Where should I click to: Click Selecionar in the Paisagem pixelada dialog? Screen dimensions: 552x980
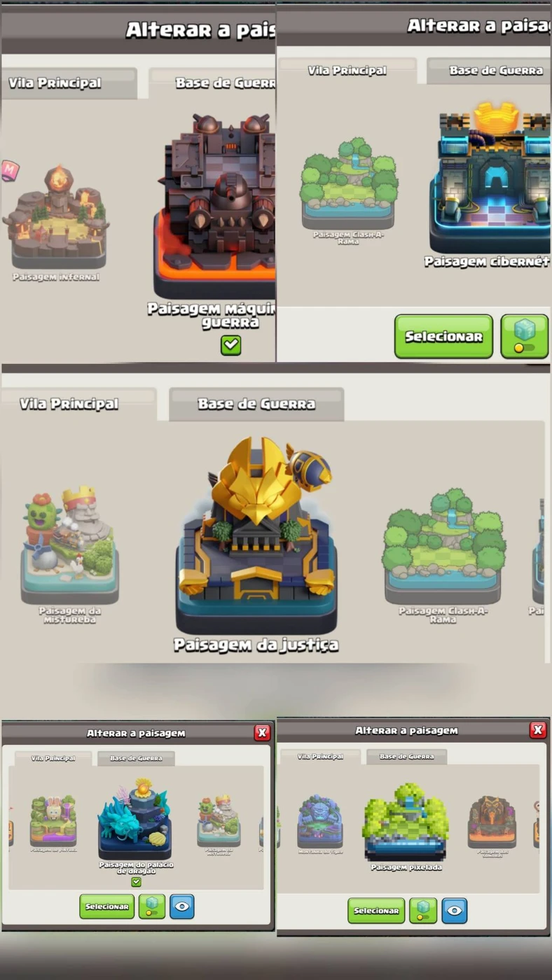pos(376,911)
